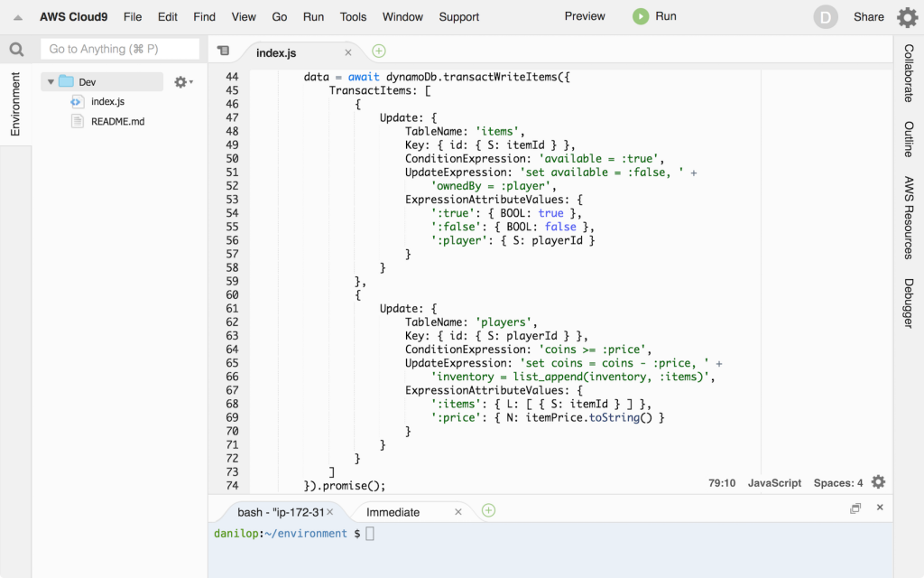Maximize the terminal panel via resize icon

[x=855, y=508]
